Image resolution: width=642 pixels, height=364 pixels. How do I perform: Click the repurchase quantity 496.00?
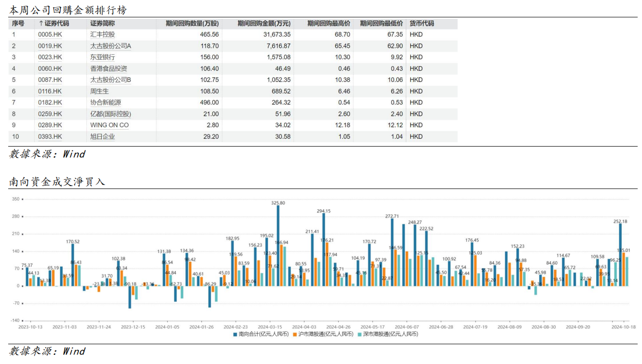coord(209,103)
